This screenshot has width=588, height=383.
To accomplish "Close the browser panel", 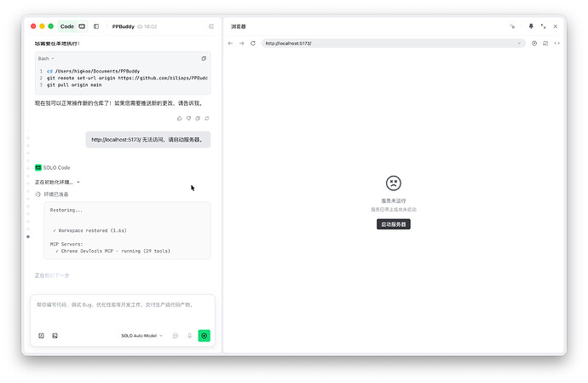I will (556, 26).
